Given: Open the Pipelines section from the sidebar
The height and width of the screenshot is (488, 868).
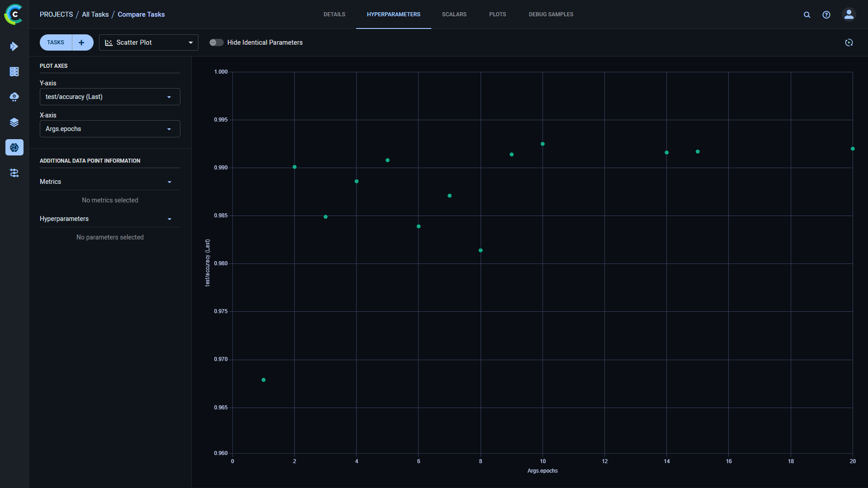Looking at the screenshot, I should coord(14,173).
